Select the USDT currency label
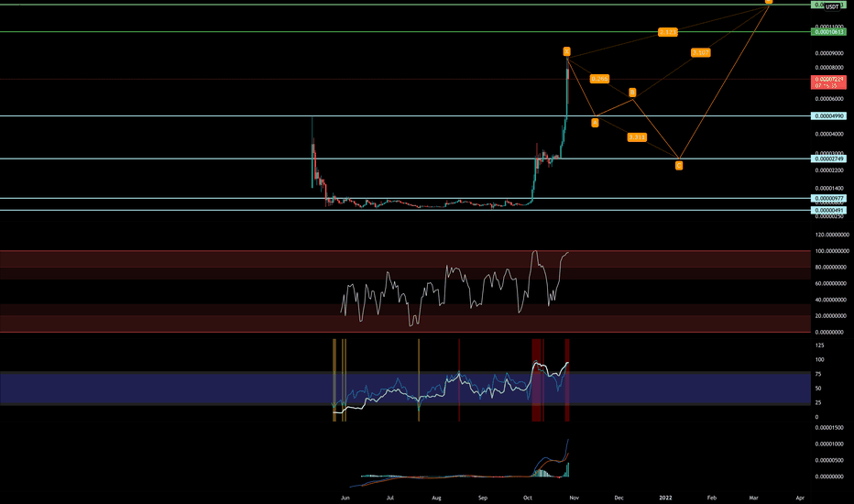Screen dimensions: 854x504 [832, 7]
